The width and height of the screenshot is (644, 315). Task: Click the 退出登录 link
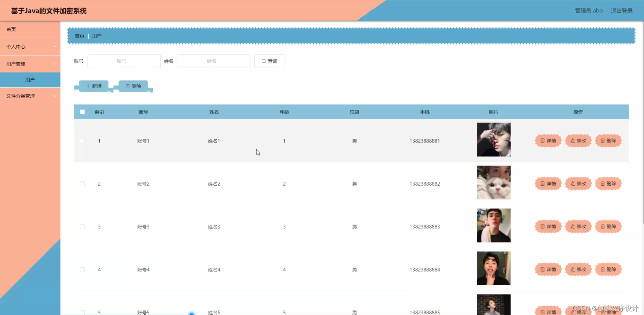[x=621, y=10]
